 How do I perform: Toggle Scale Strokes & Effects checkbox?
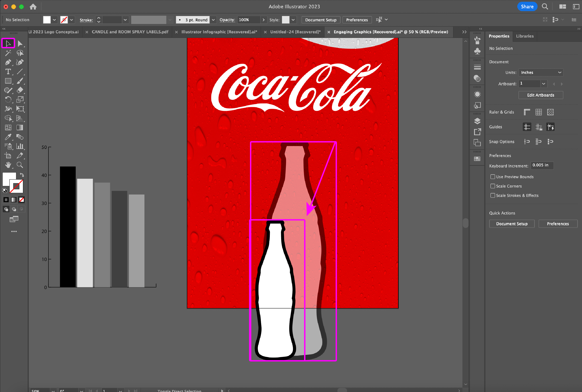(x=492, y=195)
